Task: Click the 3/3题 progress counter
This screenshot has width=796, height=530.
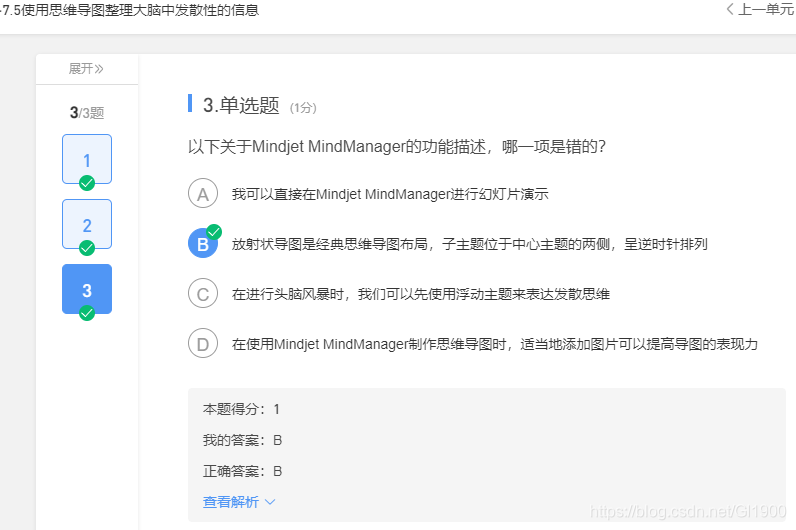Action: point(87,112)
